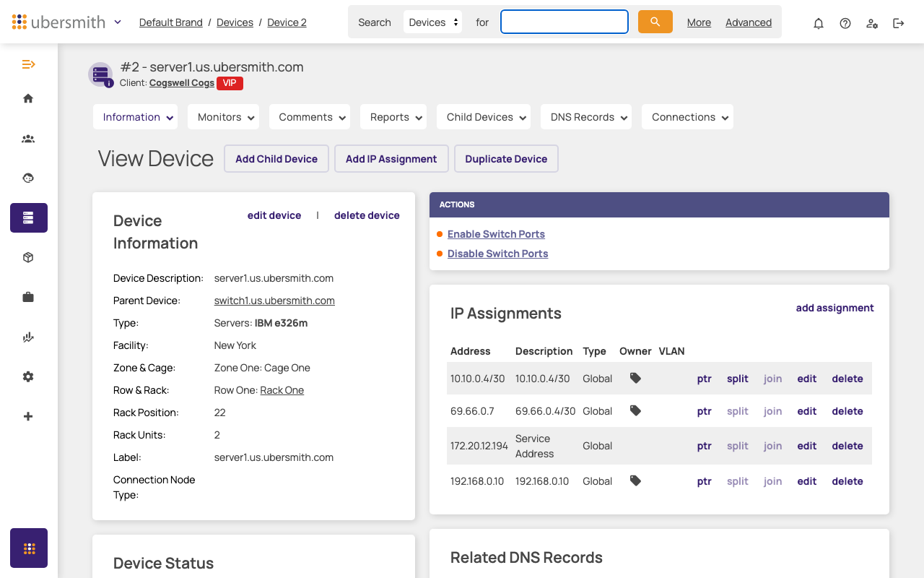
Task: Open user settings icon in header
Action: [872, 23]
